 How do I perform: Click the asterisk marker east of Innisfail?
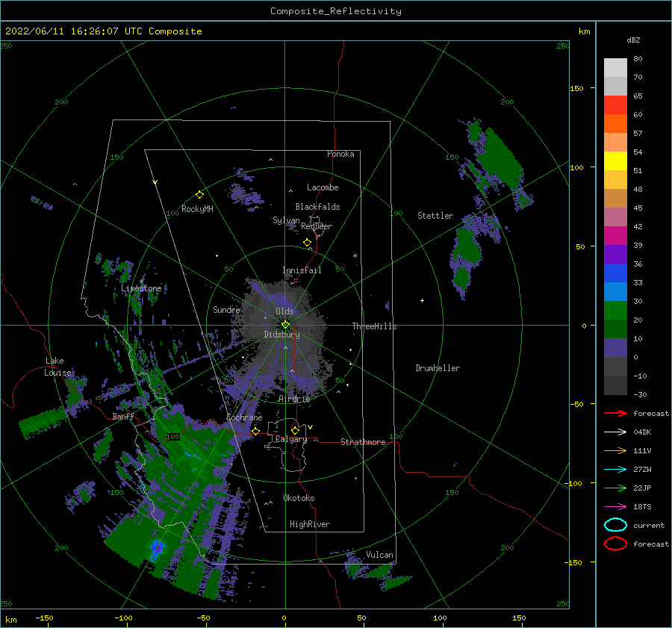click(x=355, y=256)
